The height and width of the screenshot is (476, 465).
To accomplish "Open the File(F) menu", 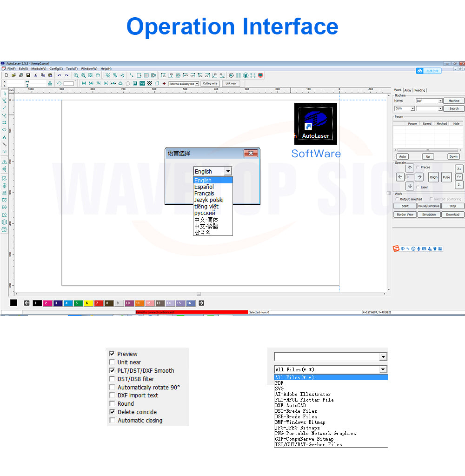I will click(x=11, y=68).
